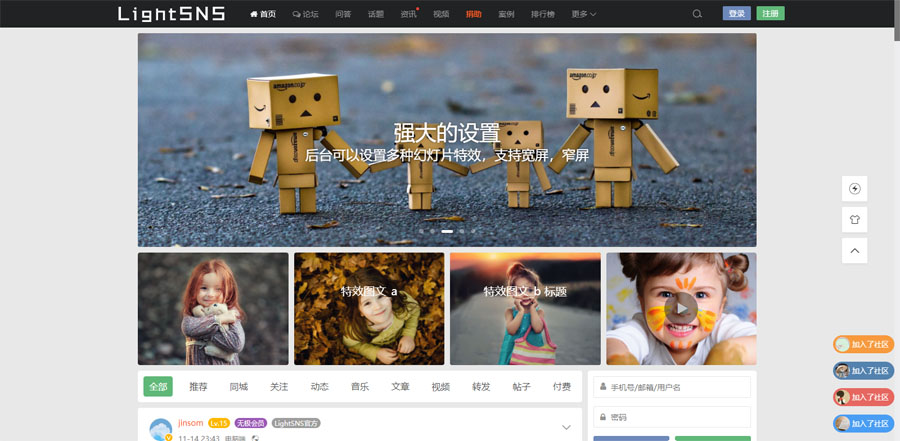Select the 全部 feed tab
The width and height of the screenshot is (900, 441).
(158, 386)
